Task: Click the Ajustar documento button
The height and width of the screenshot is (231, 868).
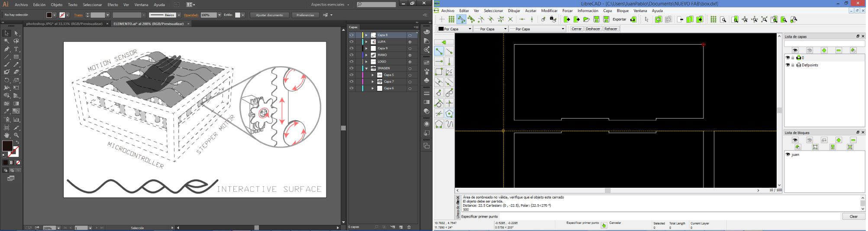Action: pos(269,15)
